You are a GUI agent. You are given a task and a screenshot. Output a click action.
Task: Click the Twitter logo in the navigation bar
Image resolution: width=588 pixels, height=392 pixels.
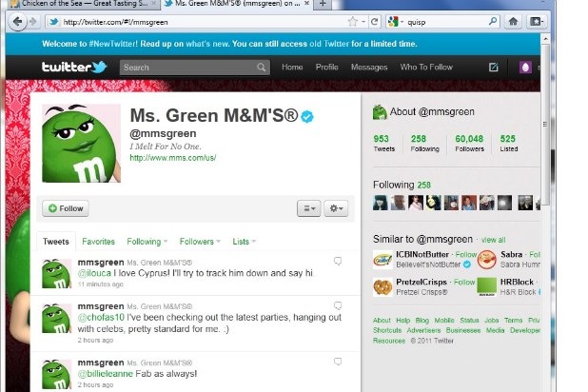[x=74, y=68]
